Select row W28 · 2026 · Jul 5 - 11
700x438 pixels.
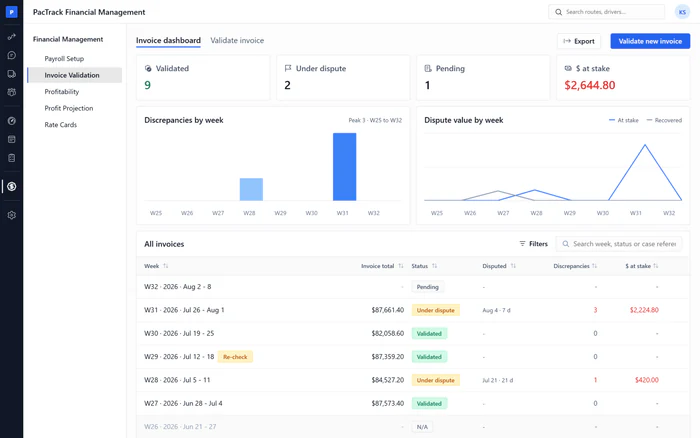(413, 380)
